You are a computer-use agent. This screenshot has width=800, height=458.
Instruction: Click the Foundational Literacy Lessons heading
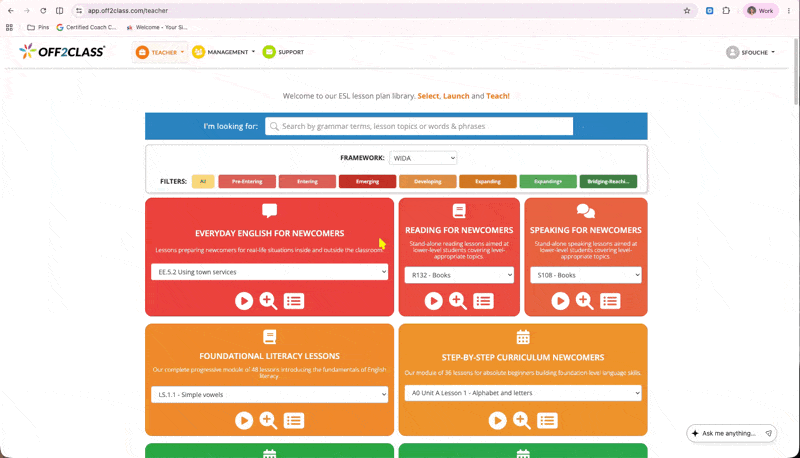coord(269,356)
